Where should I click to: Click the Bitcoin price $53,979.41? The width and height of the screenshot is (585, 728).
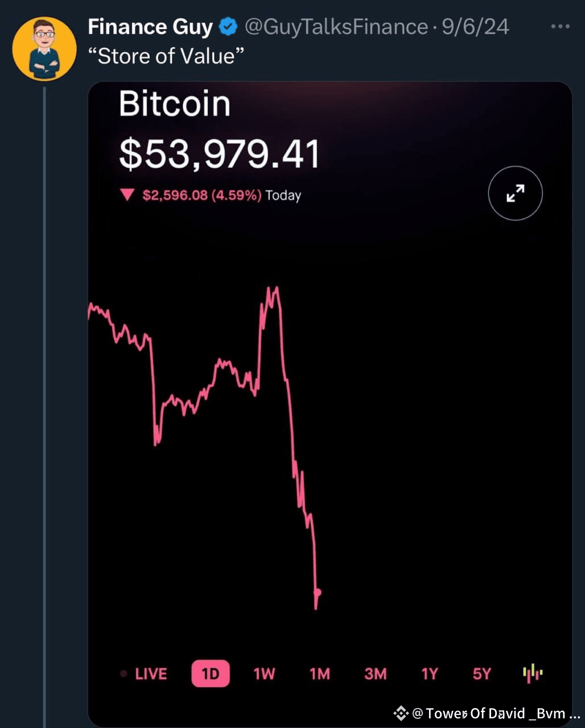point(220,155)
